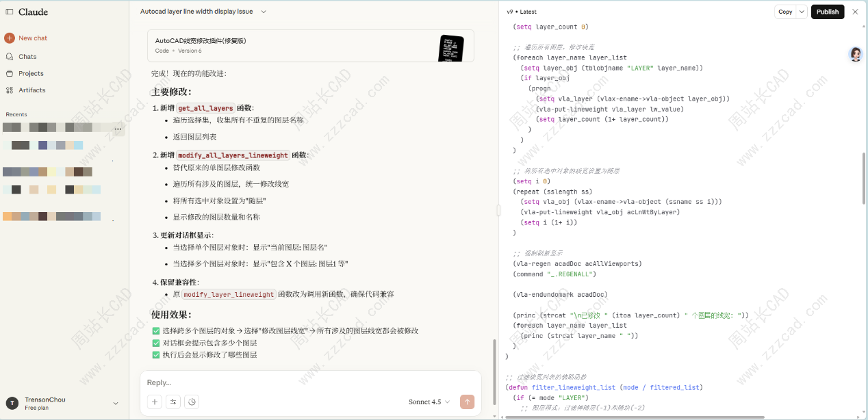Open the Sonnet 4.5 model selector
This screenshot has height=420, width=868.
pos(429,402)
